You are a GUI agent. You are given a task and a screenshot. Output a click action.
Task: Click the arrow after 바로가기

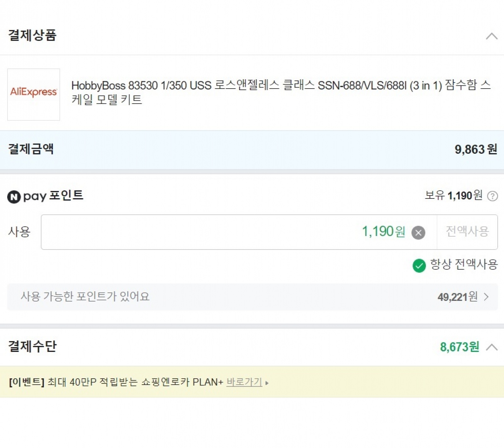(267, 383)
